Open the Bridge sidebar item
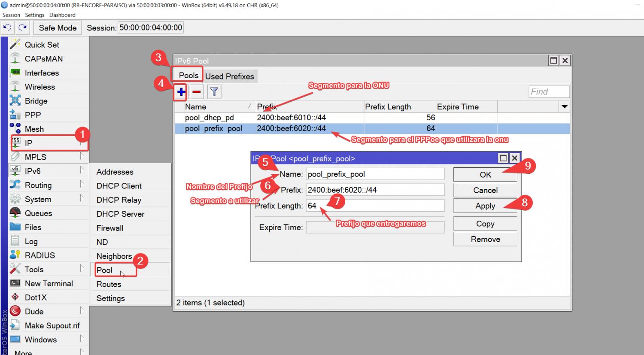 pyautogui.click(x=36, y=101)
